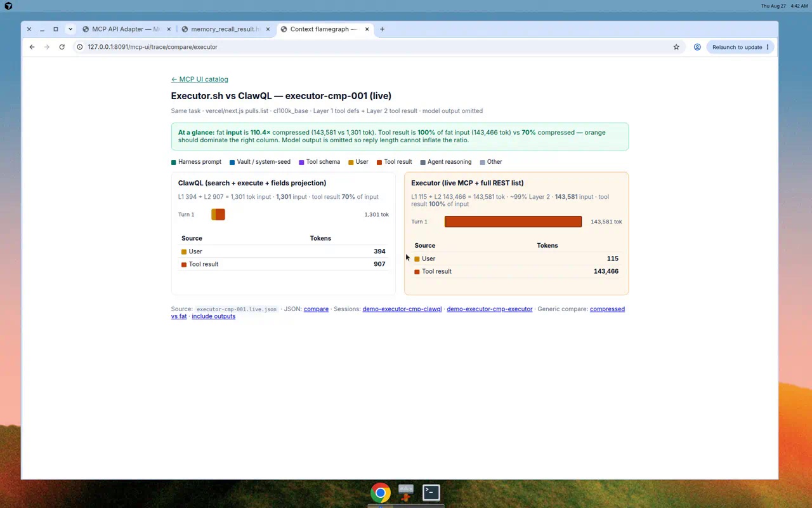Screen dimensions: 812x508
Task: Open the Terminal from the dock
Action: coord(431,493)
